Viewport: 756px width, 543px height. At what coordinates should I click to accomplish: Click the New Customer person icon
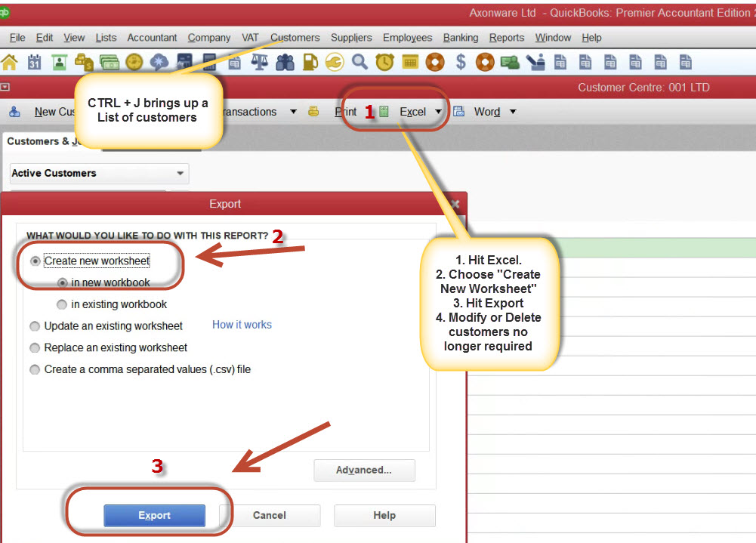15,112
